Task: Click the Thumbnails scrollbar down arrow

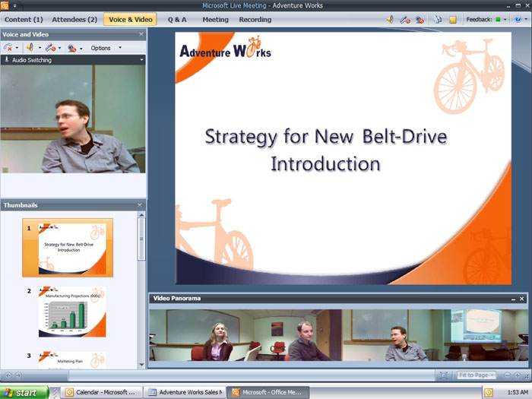Action: (x=141, y=365)
